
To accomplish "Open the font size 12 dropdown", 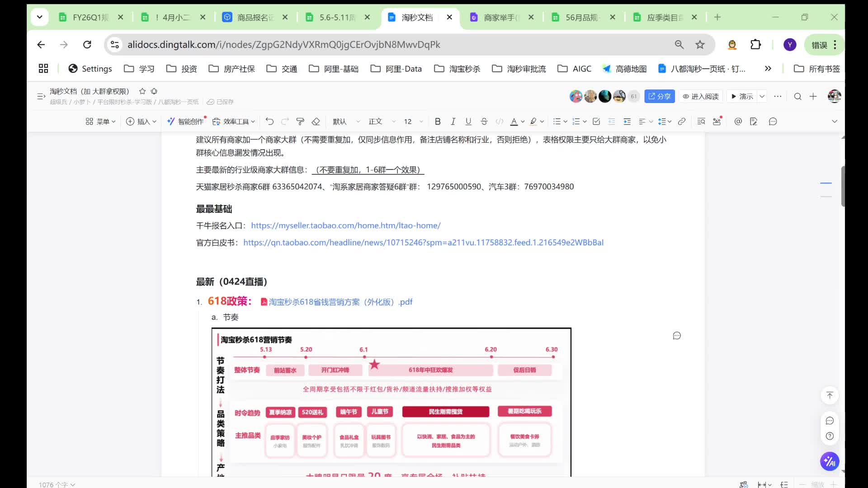I will (411, 121).
